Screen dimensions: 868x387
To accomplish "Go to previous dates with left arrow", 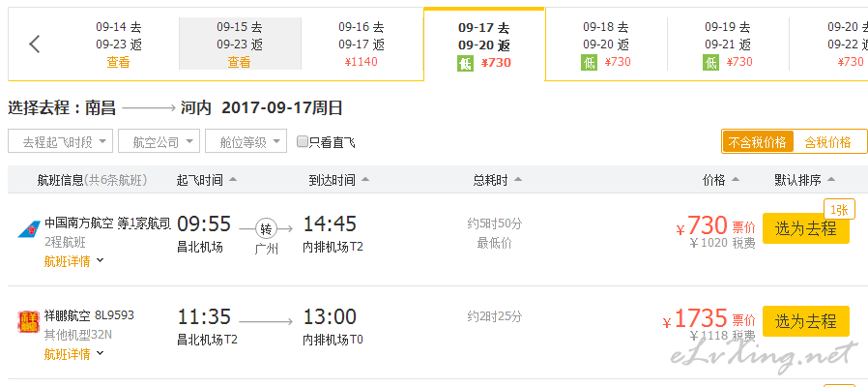I will [x=35, y=44].
